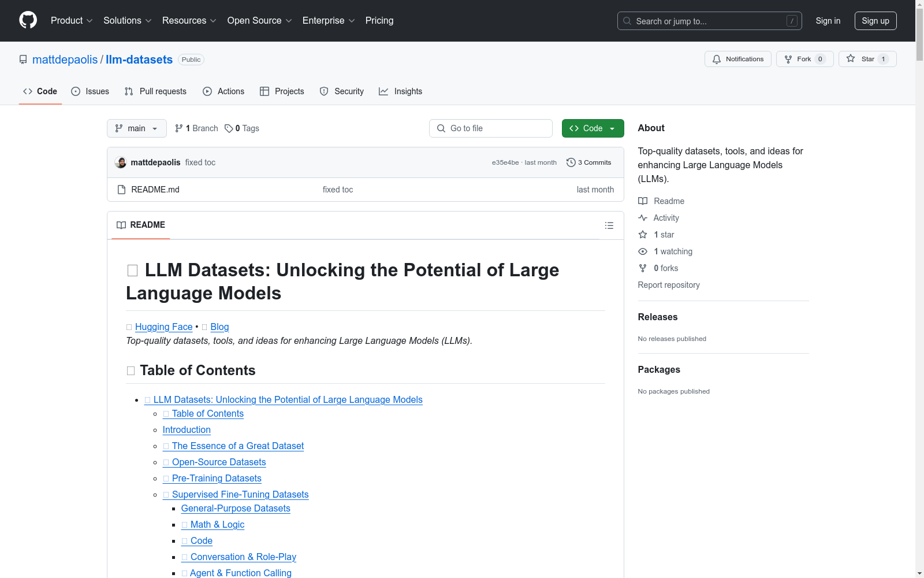Click the 'fixed toc' commit message in header
This screenshot has width=924, height=578.
200,162
